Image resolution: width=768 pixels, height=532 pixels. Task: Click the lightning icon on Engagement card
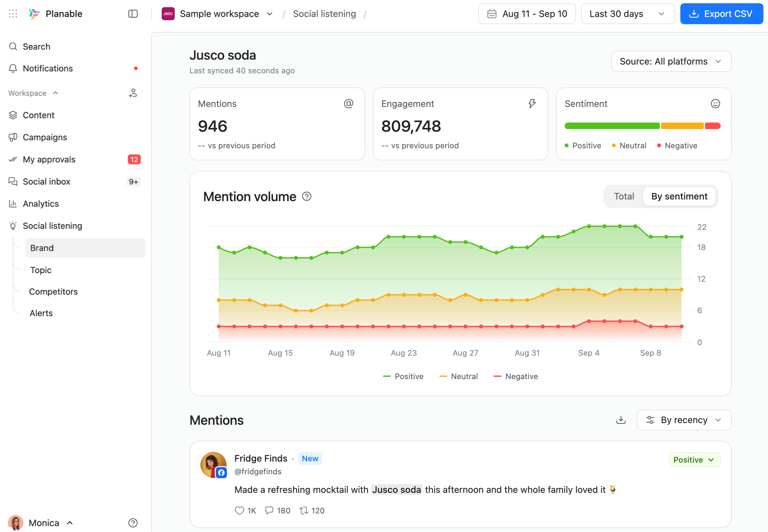click(532, 104)
